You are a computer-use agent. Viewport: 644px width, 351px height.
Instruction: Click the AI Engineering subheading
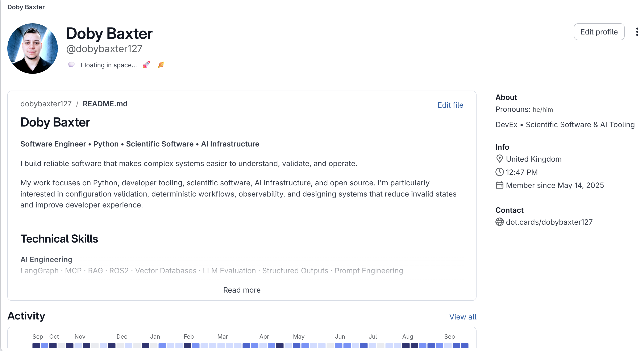tap(46, 260)
